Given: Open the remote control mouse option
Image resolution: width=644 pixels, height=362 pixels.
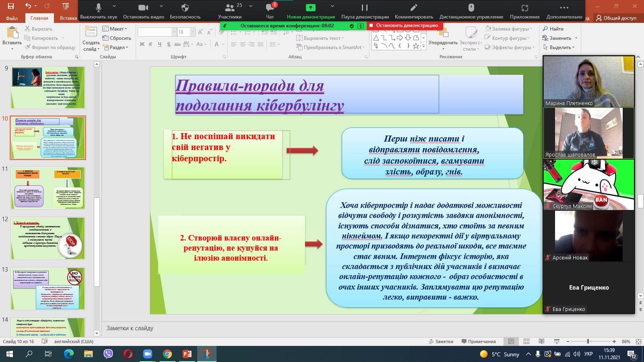Looking at the screenshot, I should point(471,11).
